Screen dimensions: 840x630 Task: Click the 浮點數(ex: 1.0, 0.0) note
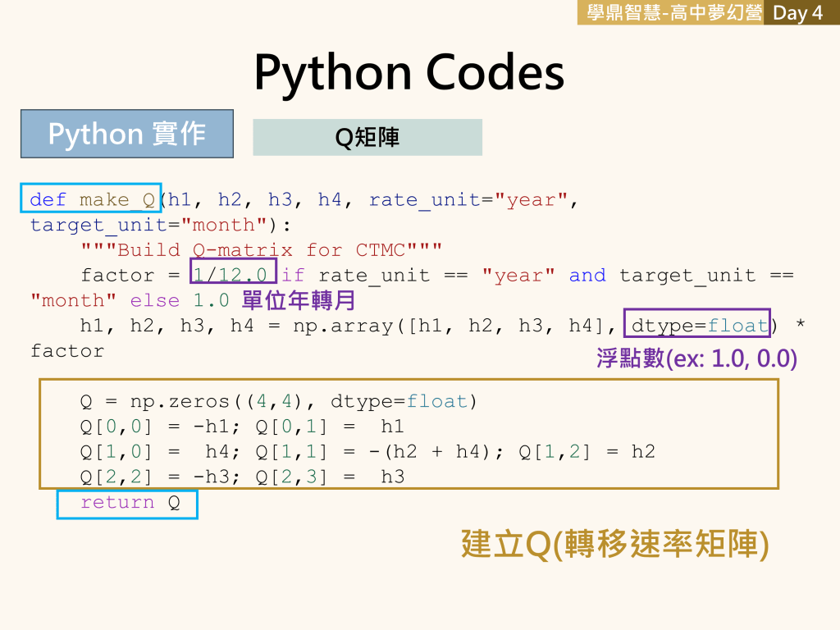[696, 359]
